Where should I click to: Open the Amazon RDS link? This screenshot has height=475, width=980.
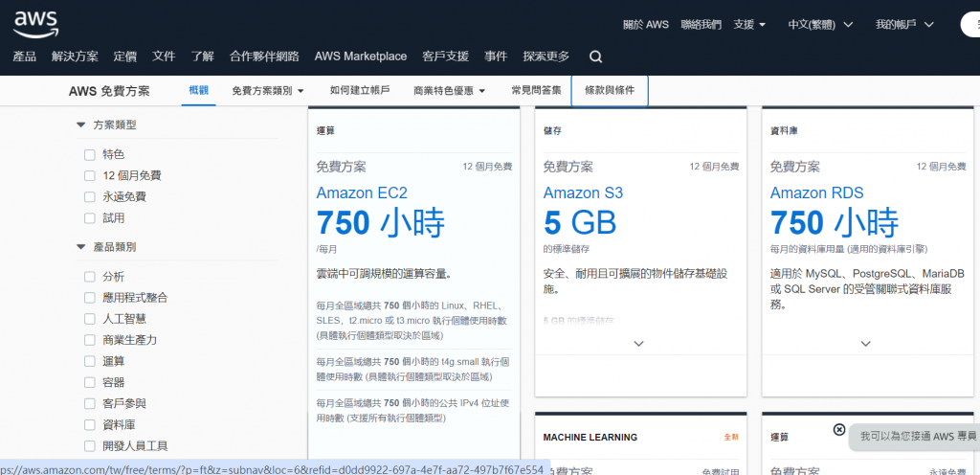coord(817,192)
